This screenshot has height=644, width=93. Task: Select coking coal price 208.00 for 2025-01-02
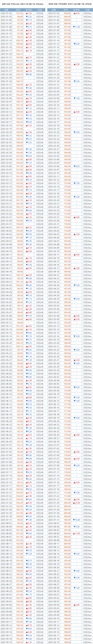pos(67,13)
